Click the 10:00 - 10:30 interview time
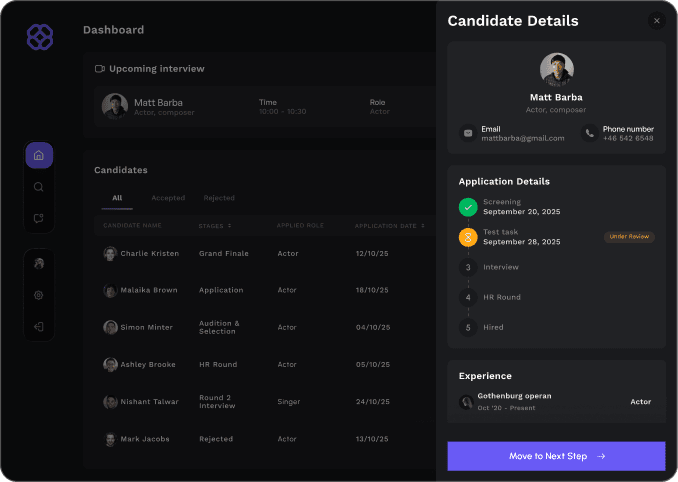Viewport: 678px width, 482px height. click(x=282, y=112)
